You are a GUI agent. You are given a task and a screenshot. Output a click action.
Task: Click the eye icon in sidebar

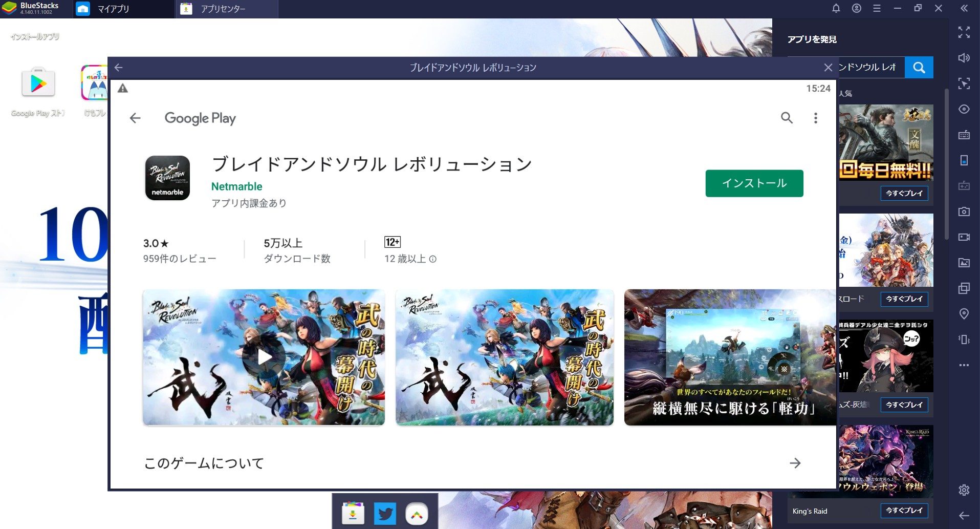tap(964, 109)
